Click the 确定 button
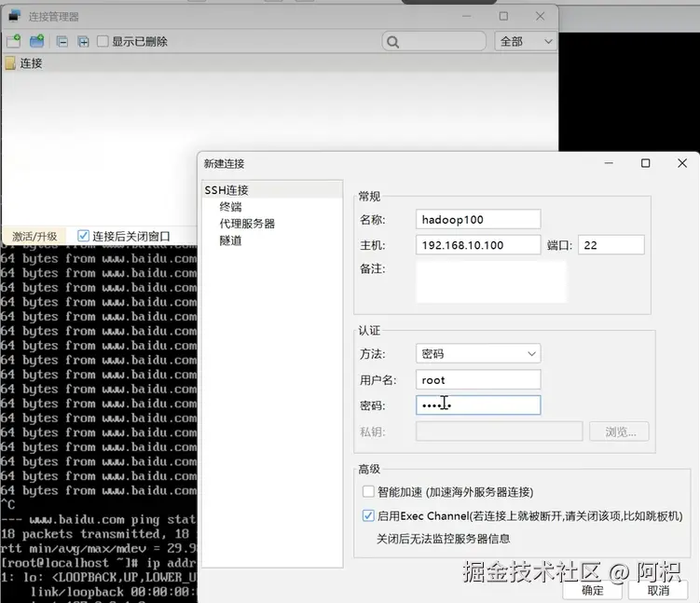Viewport: 700px width, 603px height. click(593, 590)
